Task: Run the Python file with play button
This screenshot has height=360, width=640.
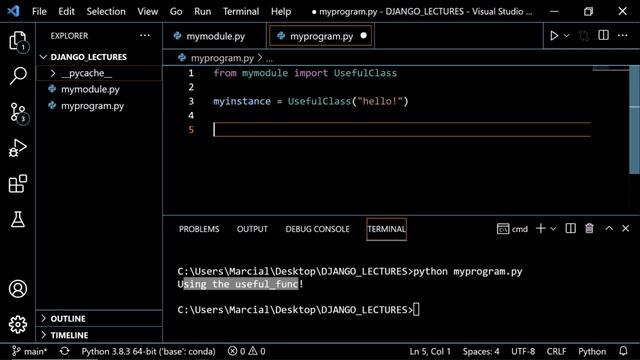Action: 554,36
